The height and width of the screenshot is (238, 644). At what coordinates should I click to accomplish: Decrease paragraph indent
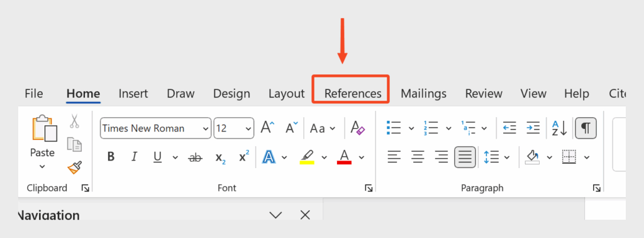(509, 128)
